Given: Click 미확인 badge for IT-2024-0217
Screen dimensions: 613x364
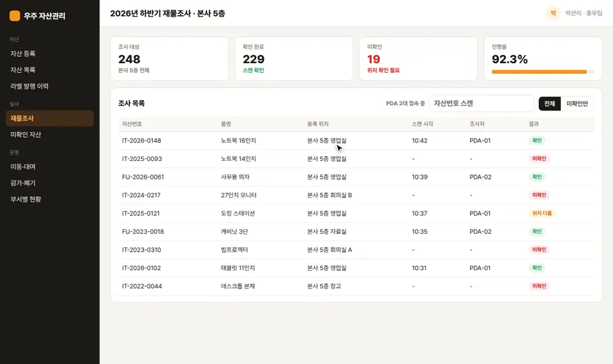Looking at the screenshot, I should point(539,195).
